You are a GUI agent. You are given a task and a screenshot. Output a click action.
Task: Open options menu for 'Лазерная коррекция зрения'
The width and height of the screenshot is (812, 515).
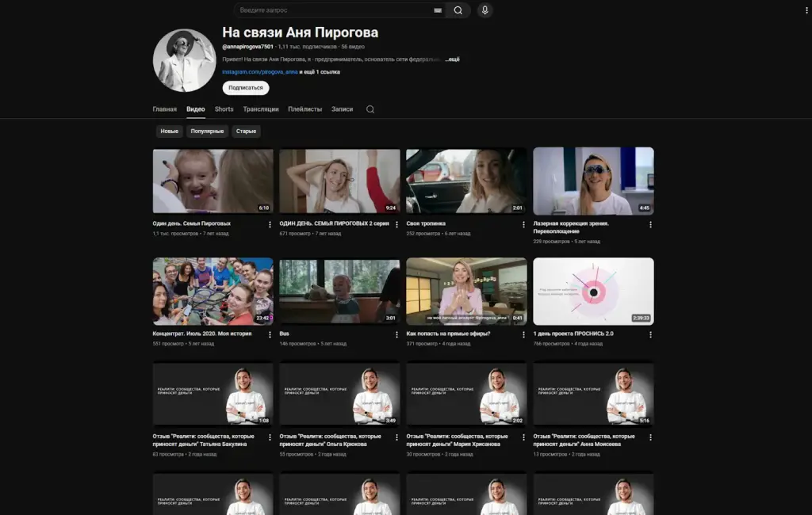point(650,225)
